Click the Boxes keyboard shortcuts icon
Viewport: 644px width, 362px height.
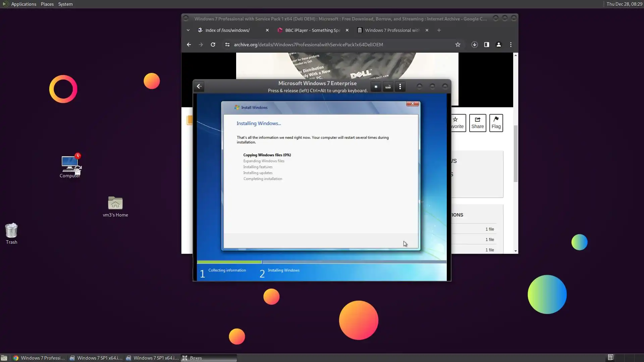(388, 87)
